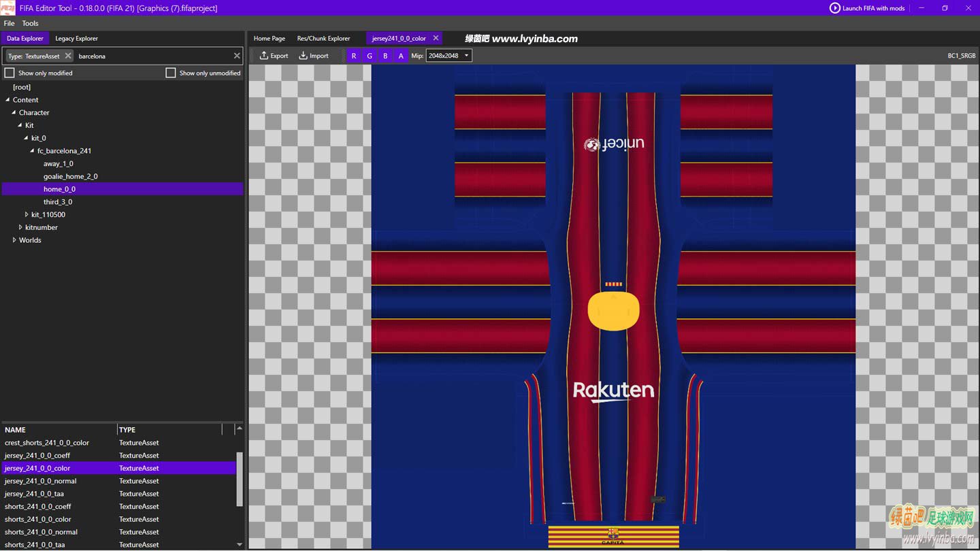
Task: Toggle the G green channel
Action: click(370, 56)
